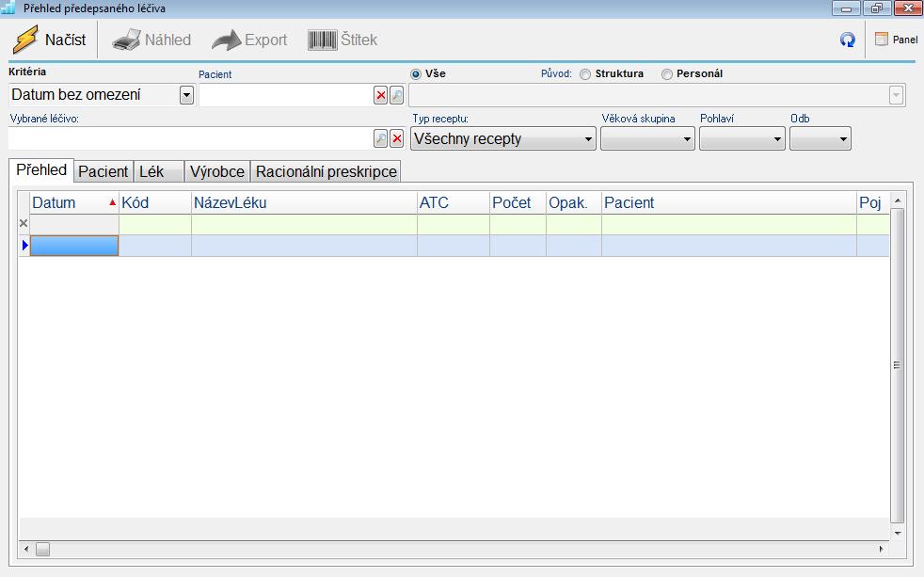Viewport: 924px width, 577px height.
Task: Click the horizontal scrollbar left arrow
Action: point(26,549)
